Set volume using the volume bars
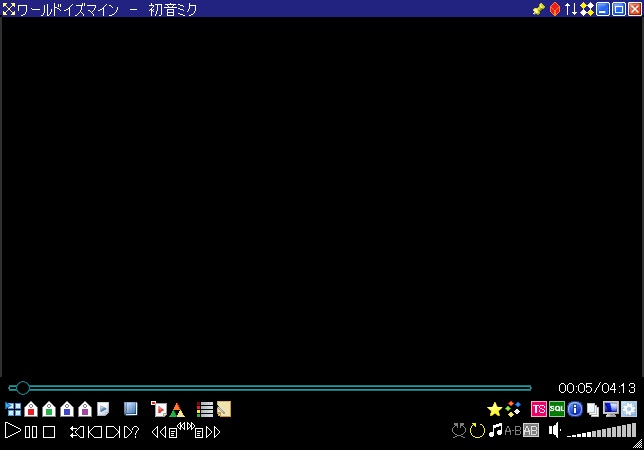Image resolution: width=644 pixels, height=450 pixels. coord(602,431)
